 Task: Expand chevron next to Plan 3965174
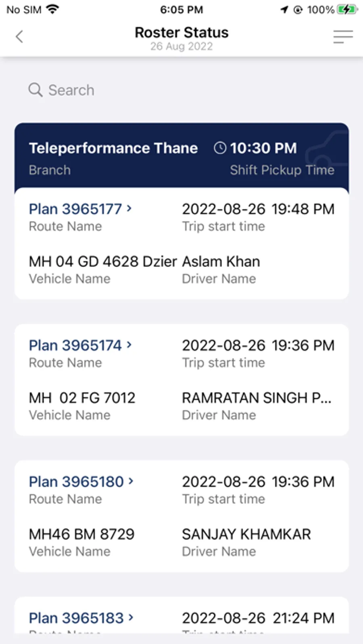[129, 345]
